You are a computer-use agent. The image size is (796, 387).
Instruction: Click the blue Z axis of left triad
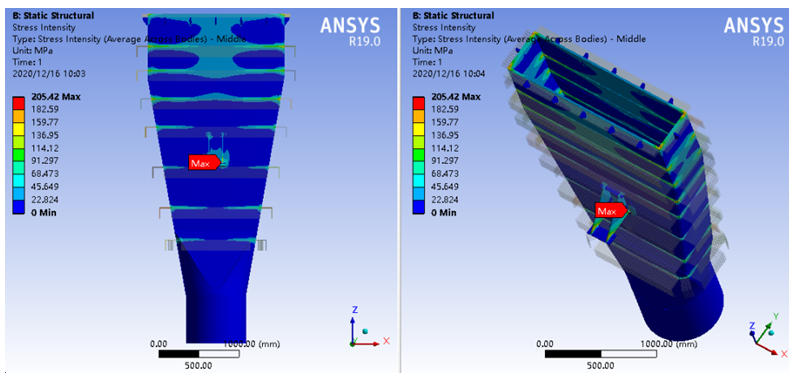(x=353, y=330)
